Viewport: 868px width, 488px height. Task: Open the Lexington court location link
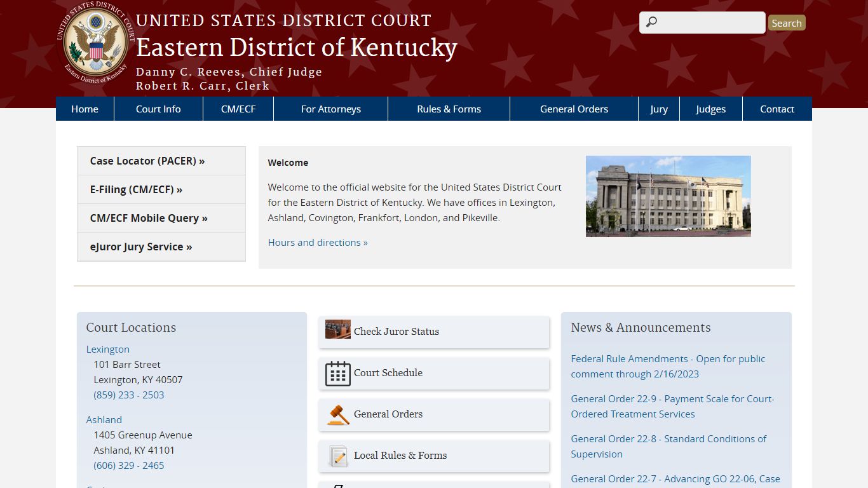tap(108, 349)
